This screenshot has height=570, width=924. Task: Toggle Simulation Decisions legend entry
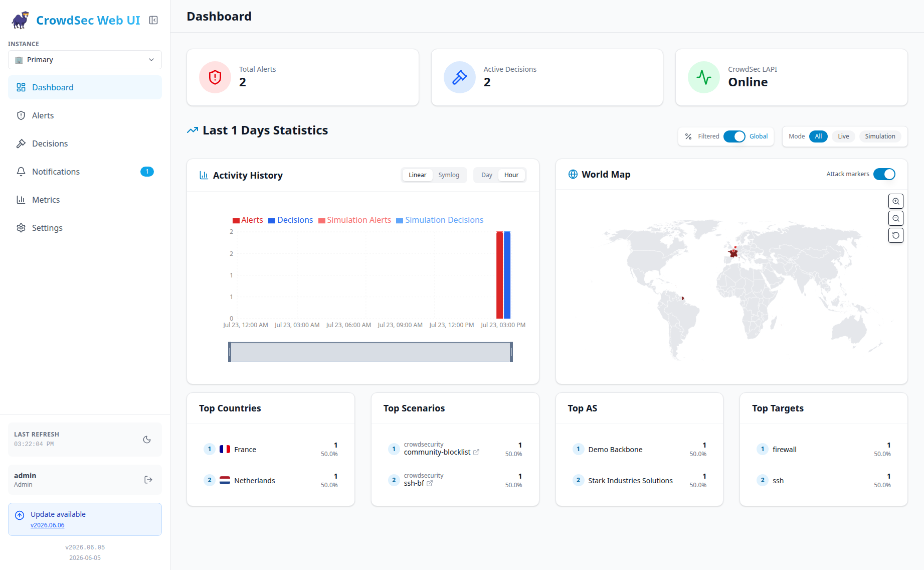[x=440, y=220]
